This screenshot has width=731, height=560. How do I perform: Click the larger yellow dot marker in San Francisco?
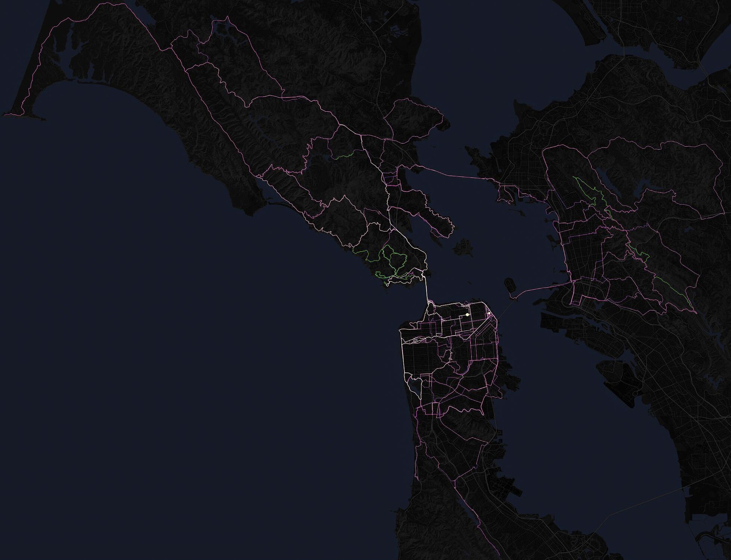(x=467, y=315)
